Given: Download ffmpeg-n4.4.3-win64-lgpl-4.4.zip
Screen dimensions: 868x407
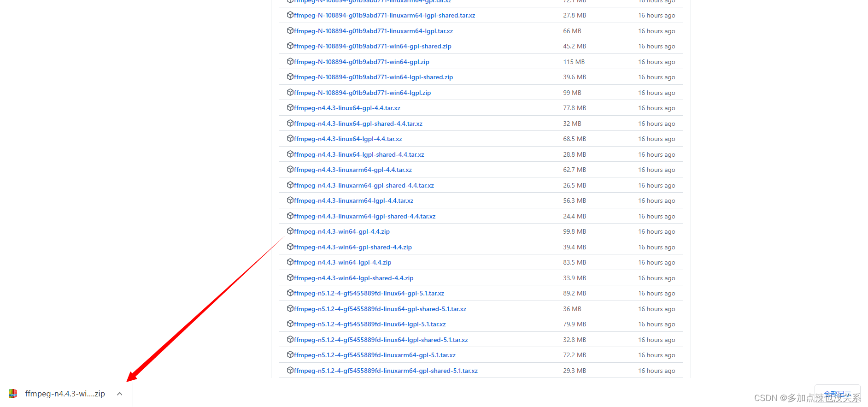Looking at the screenshot, I should pyautogui.click(x=343, y=262).
